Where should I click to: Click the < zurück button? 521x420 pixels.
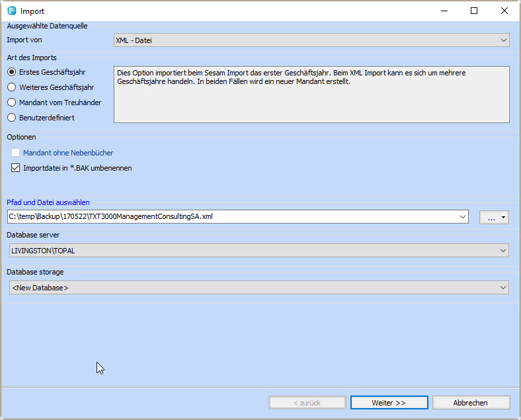[307, 403]
